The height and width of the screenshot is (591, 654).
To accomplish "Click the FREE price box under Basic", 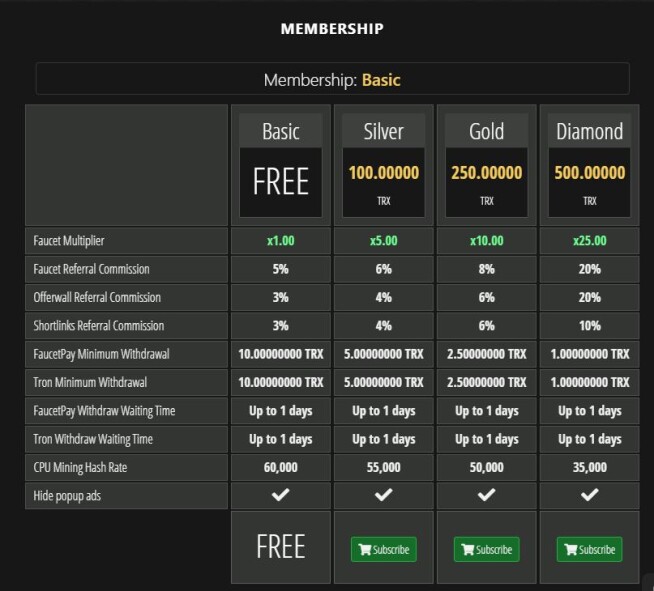I will (281, 182).
